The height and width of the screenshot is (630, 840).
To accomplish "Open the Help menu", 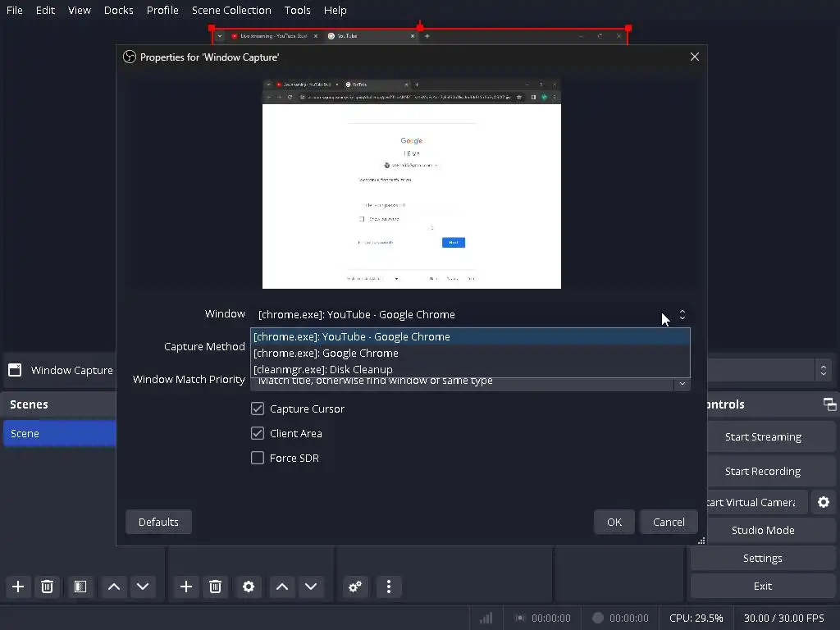I will (336, 10).
